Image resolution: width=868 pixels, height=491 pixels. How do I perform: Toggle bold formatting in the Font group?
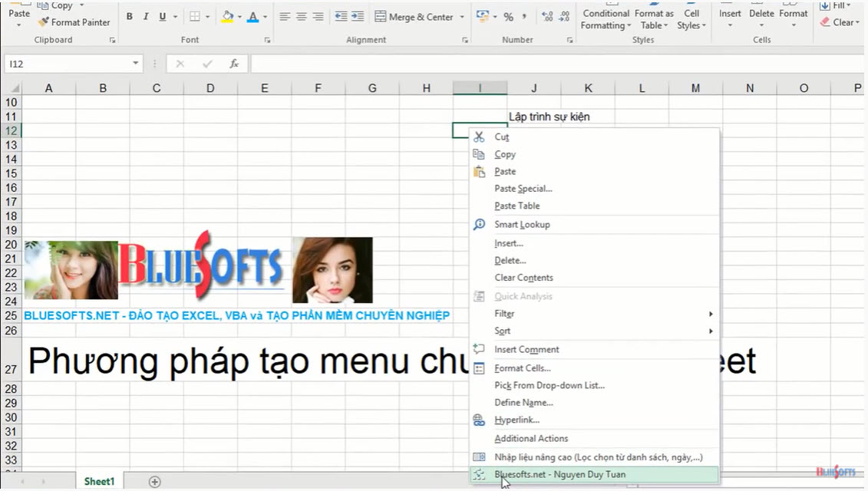(129, 17)
